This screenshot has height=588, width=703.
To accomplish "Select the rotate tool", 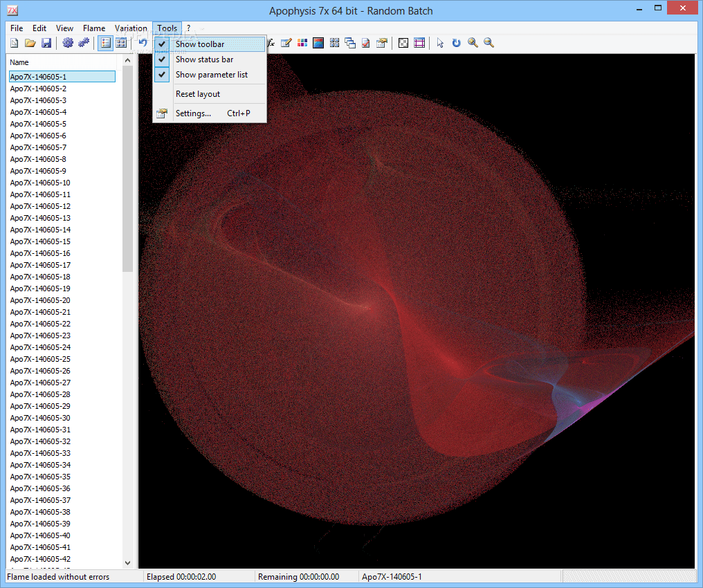I will pos(457,43).
